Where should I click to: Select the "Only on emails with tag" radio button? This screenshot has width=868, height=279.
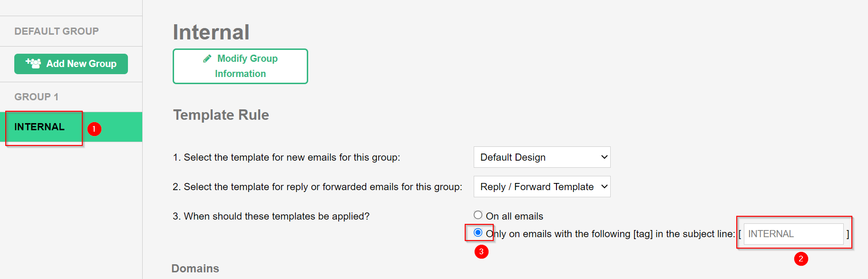[478, 232]
